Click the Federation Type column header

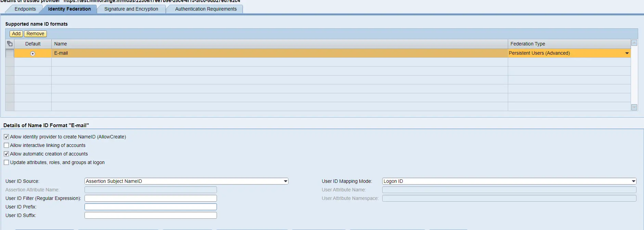[x=569, y=44]
